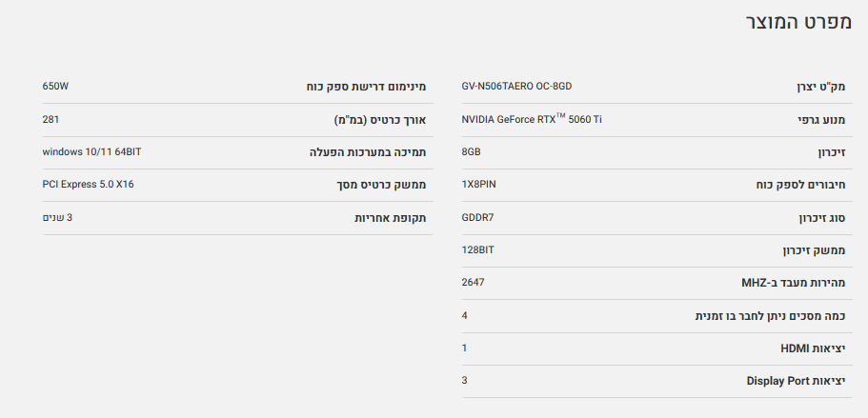Viewport: 868px width, 418px height.
Task: Click the 1X8PIN power connector value
Action: (478, 184)
